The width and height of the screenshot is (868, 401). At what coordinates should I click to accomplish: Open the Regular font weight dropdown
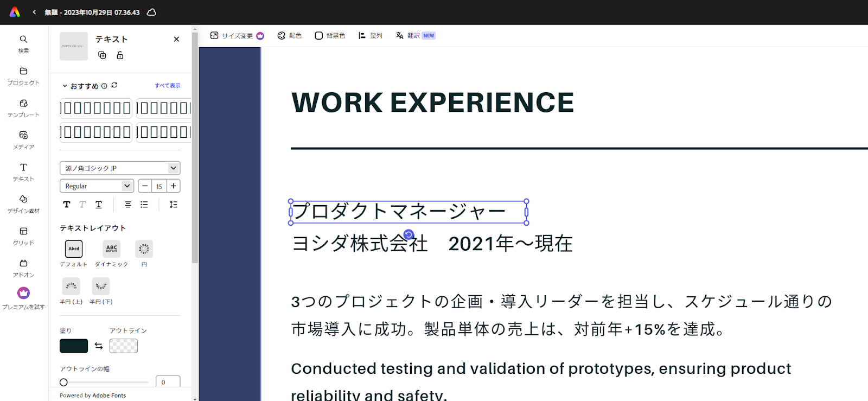point(97,186)
